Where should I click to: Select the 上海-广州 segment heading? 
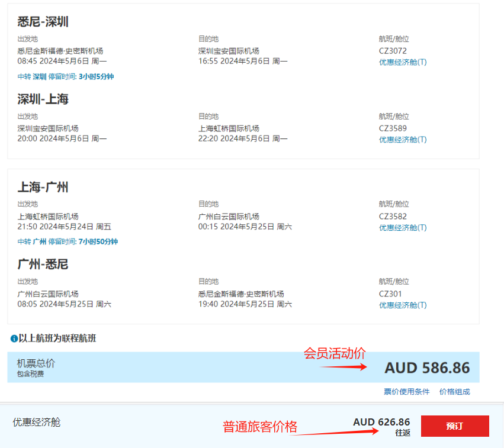43,188
